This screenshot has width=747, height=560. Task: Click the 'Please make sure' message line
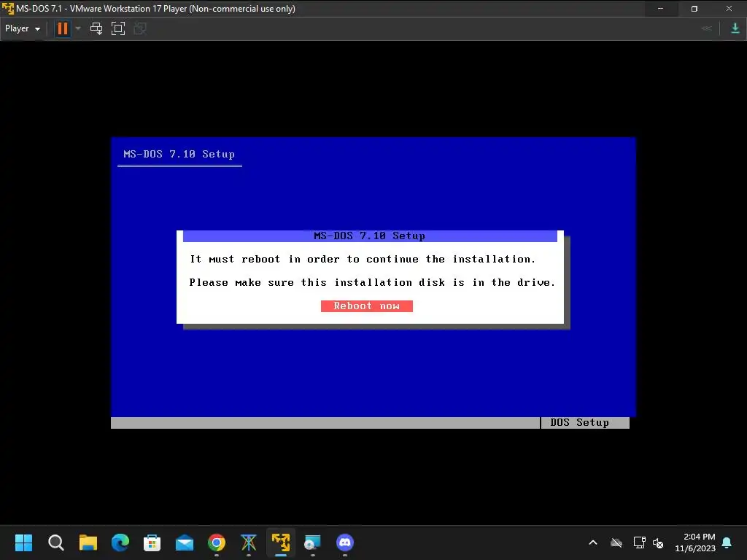372,282
